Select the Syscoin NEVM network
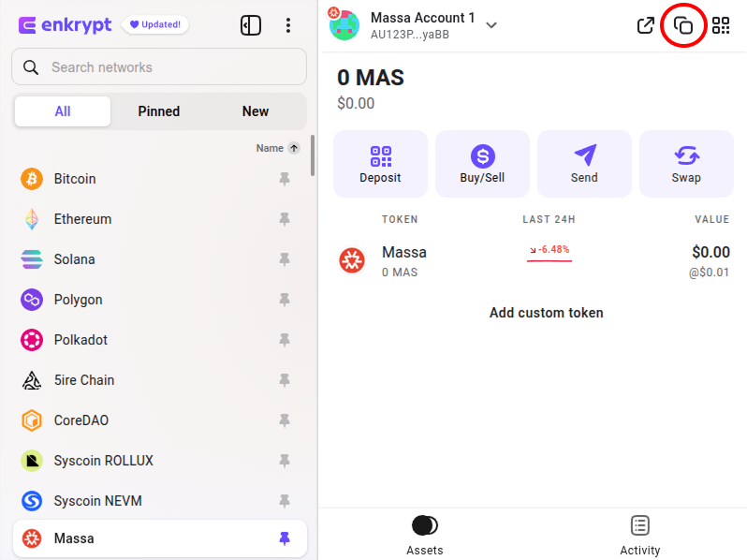Image resolution: width=747 pixels, height=560 pixels. (160, 501)
